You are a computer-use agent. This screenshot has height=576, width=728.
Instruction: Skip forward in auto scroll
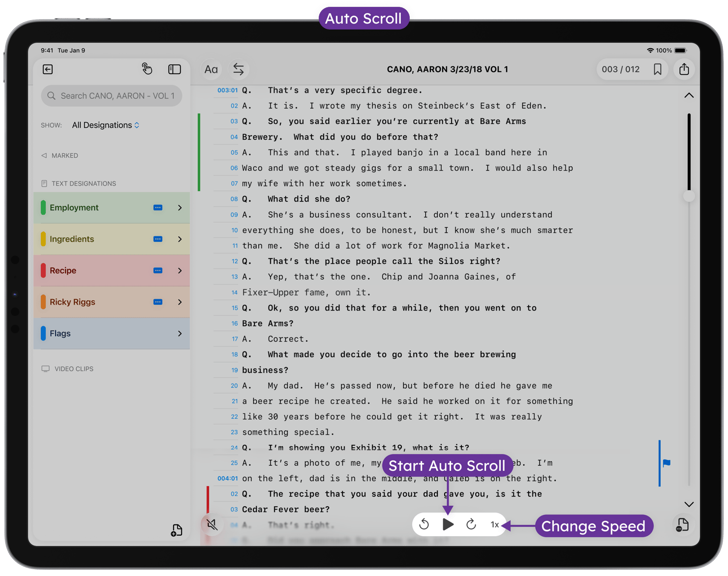pyautogui.click(x=471, y=525)
